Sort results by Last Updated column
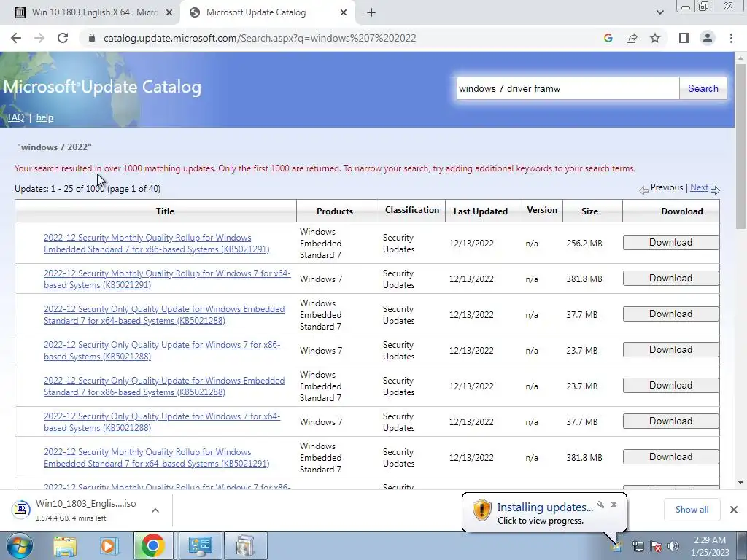This screenshot has width=747, height=560. [x=480, y=211]
